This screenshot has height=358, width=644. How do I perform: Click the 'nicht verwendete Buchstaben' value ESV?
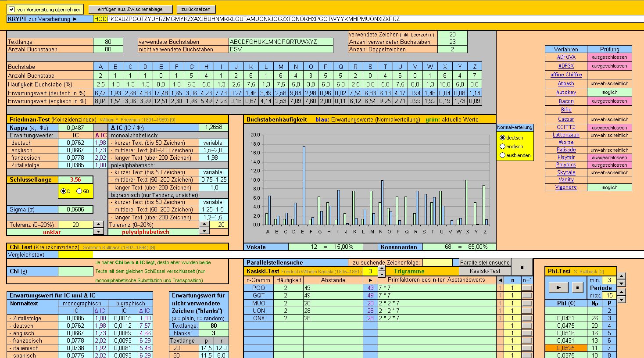tap(281, 50)
